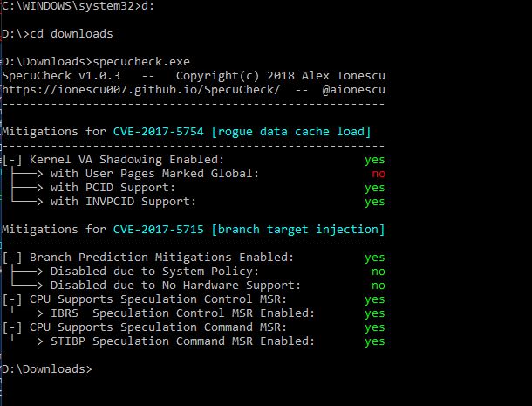Click the [branch target injection] label
This screenshot has height=406, width=532.
click(297, 230)
